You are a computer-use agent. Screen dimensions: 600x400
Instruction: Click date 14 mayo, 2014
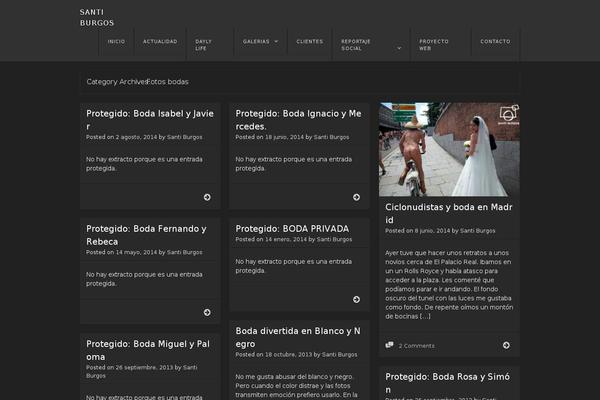(136, 252)
